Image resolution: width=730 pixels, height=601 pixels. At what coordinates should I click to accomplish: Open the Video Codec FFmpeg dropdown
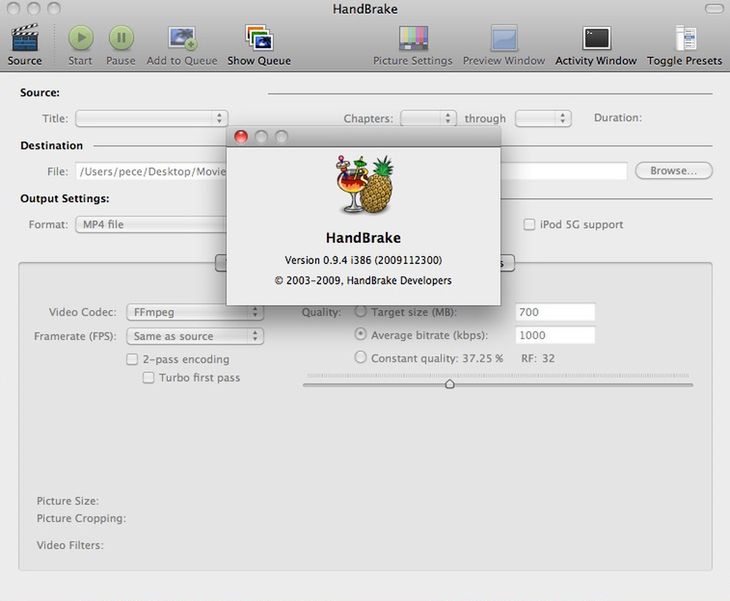[x=195, y=312]
